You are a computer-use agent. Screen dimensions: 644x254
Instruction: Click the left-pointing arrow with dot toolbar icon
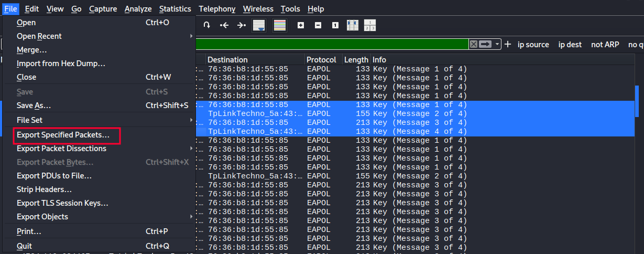pyautogui.click(x=224, y=25)
